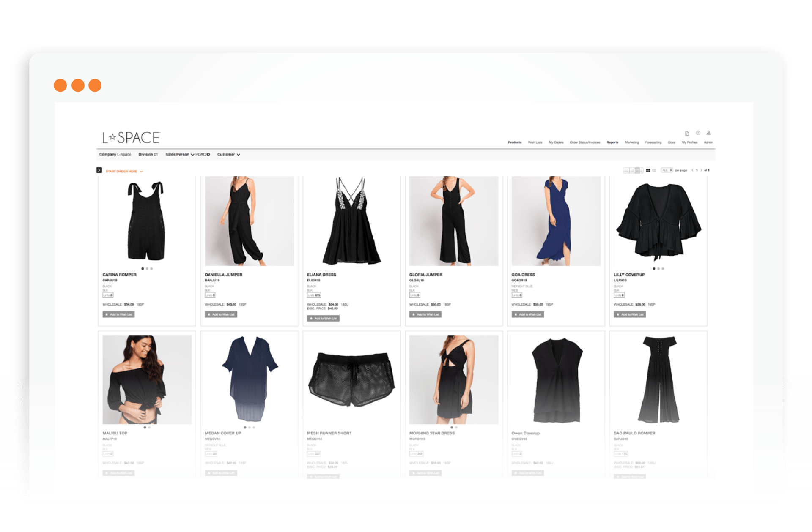The width and height of the screenshot is (812, 532).
Task: Switch to large grid view icon
Action: click(648, 170)
